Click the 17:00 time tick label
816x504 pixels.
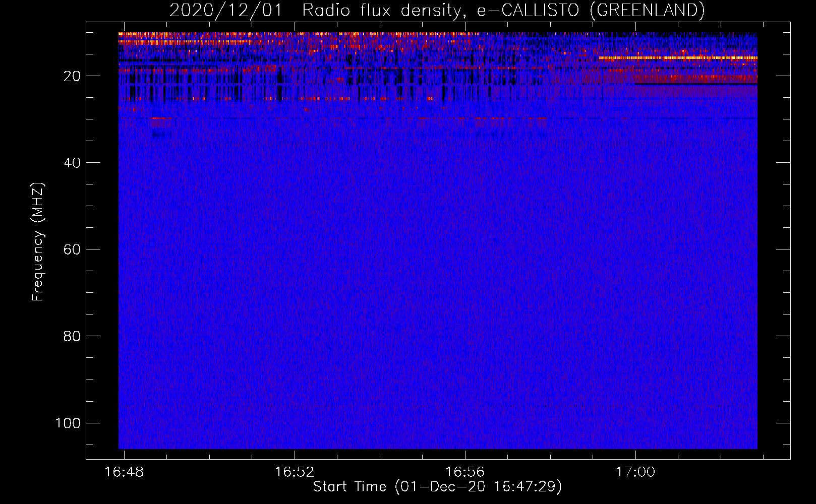coord(635,472)
